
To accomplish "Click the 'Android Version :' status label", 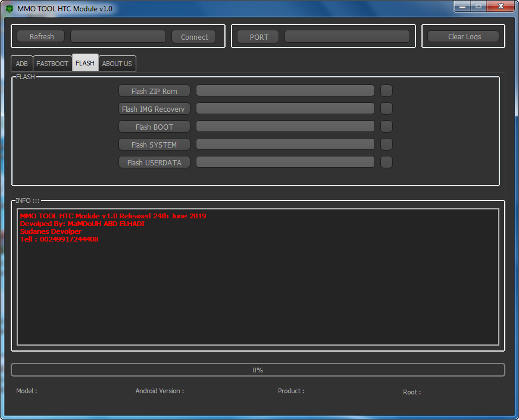I will click(x=160, y=391).
